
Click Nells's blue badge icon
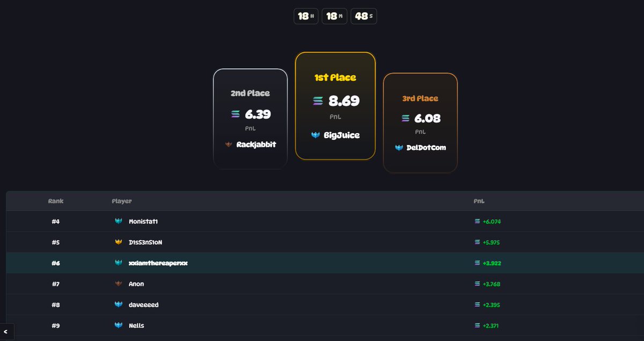coord(119,325)
